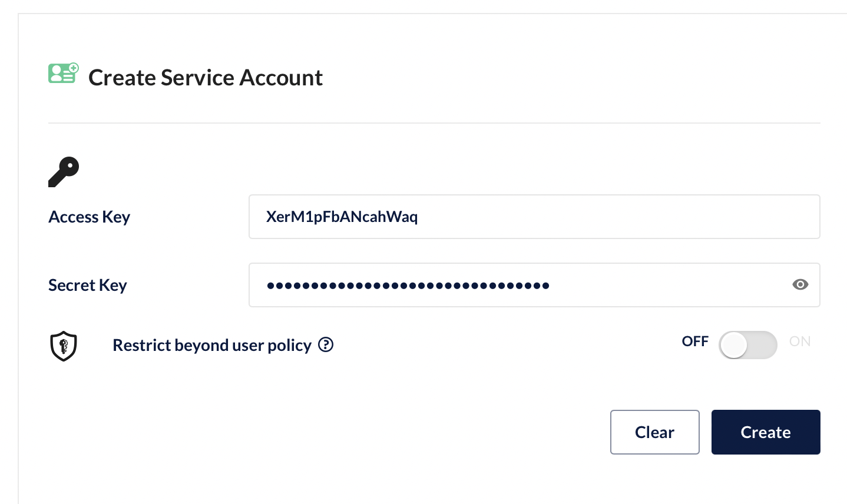Click the black key icon

64,172
